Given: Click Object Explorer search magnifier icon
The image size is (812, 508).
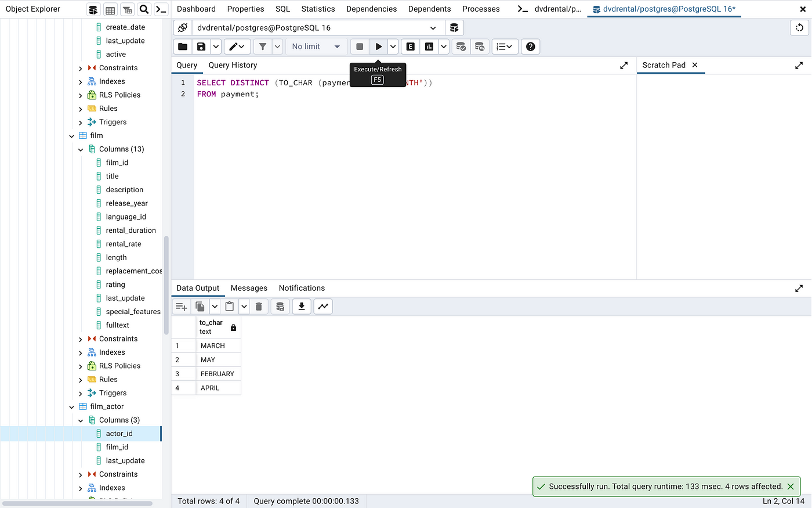Looking at the screenshot, I should tap(144, 9).
